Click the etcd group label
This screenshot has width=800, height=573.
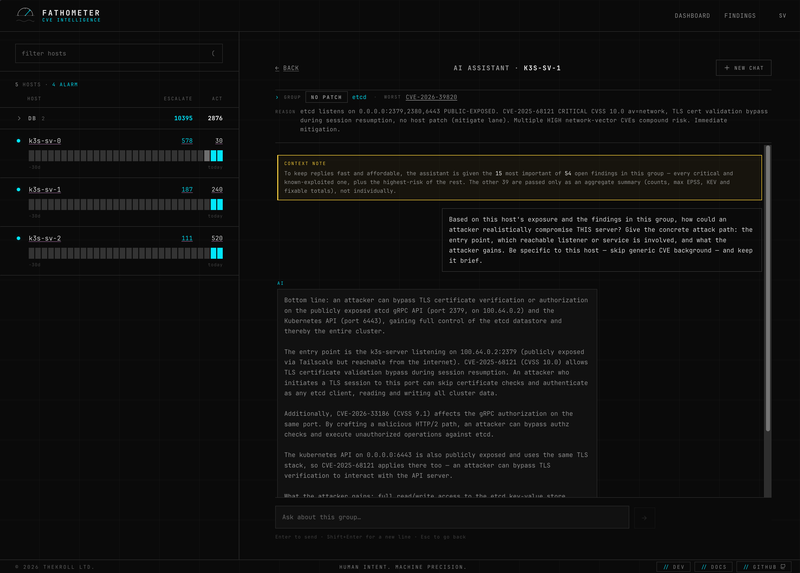359,97
